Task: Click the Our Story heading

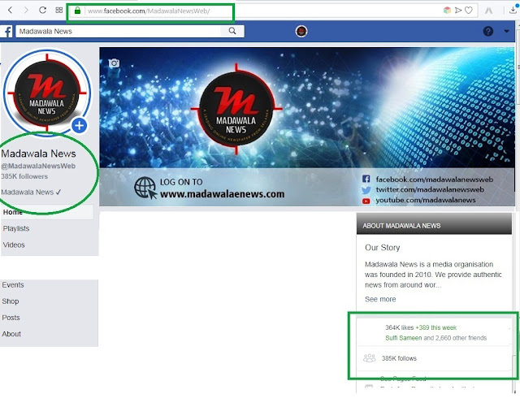Action: tap(383, 248)
